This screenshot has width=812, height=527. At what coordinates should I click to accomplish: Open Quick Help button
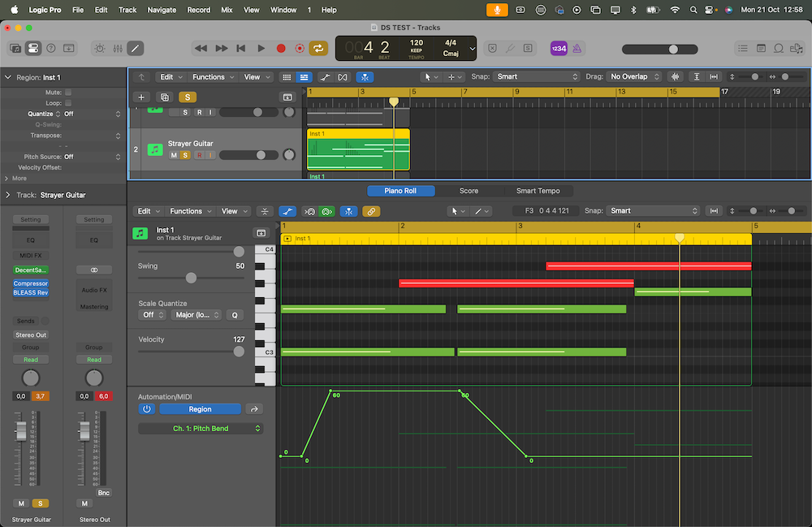(x=50, y=48)
